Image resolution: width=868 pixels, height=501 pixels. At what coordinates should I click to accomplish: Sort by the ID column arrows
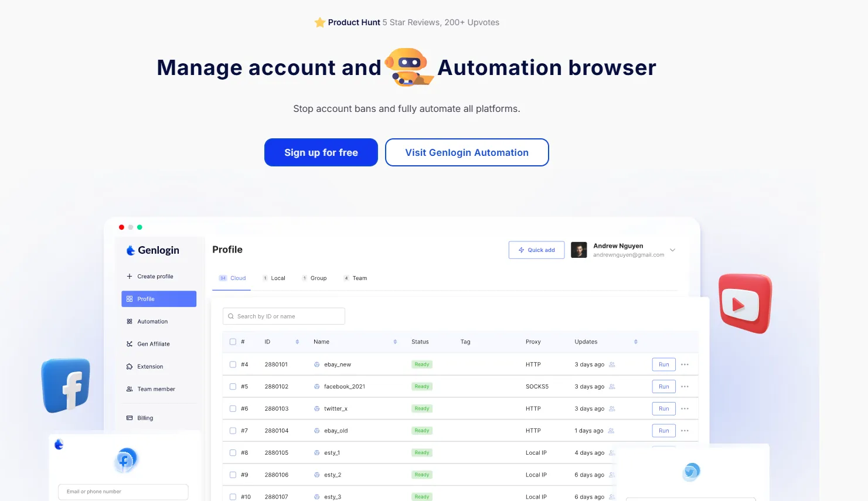click(297, 342)
